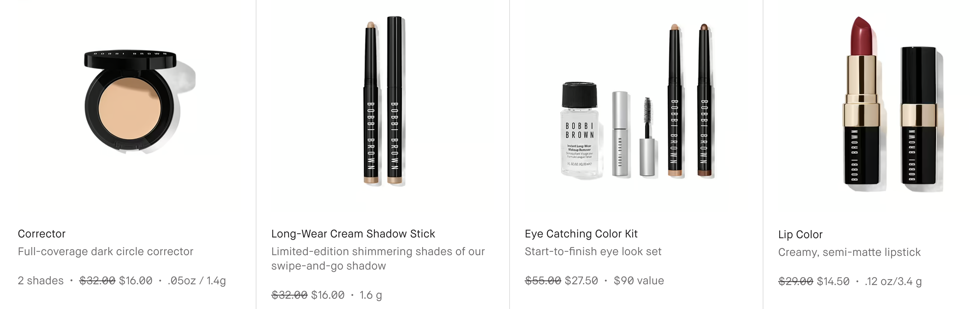980x309 pixels.
Task: Open the Eye Catching Color Kit title link
Action: (581, 234)
